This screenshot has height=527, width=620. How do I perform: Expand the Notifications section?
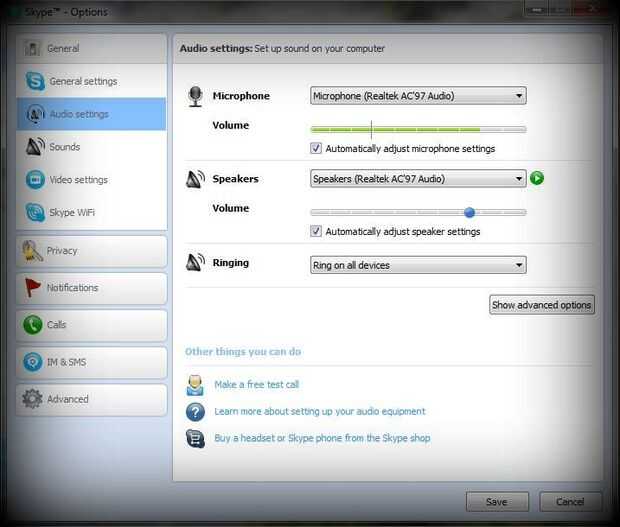tap(91, 288)
